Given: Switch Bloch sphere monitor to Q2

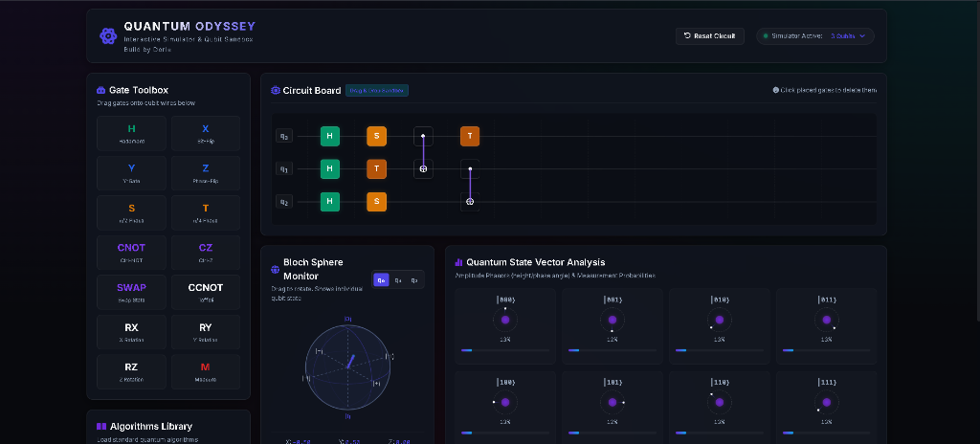Looking at the screenshot, I should point(414,280).
